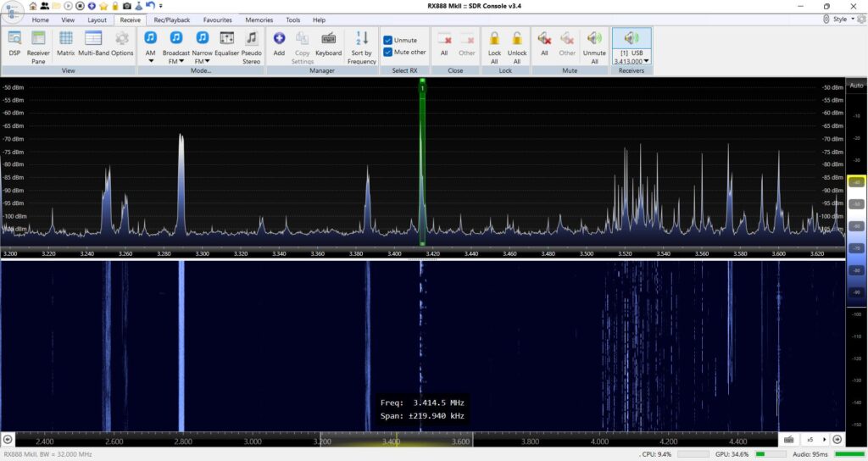Click receiver 1 green marker on spectrum
Screen dimensions: 868x461
[x=422, y=88]
